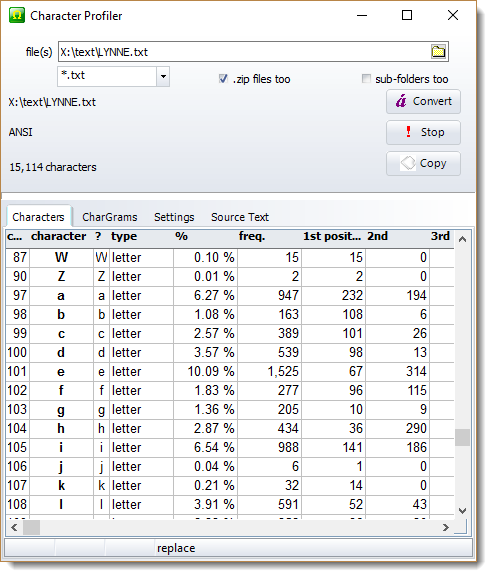This screenshot has height=577, width=492.
Task: Sort by the freq. column header
Action: (x=269, y=236)
